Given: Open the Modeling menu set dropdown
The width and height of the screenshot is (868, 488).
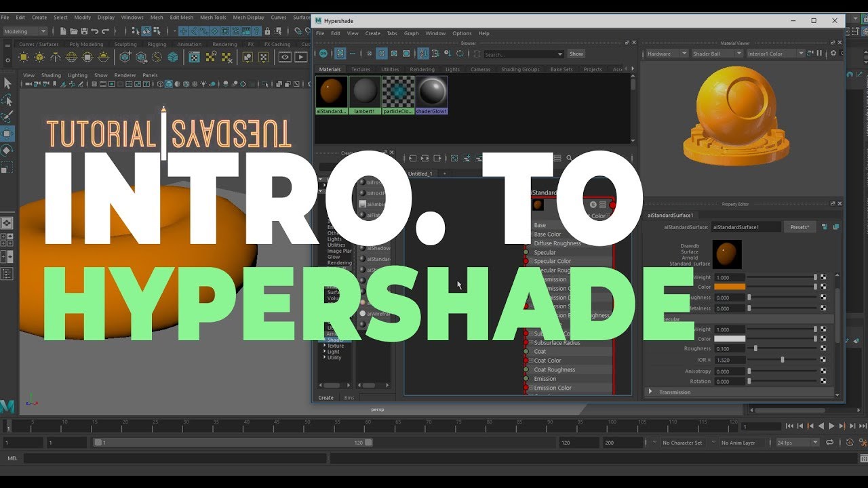Looking at the screenshot, I should [x=25, y=31].
